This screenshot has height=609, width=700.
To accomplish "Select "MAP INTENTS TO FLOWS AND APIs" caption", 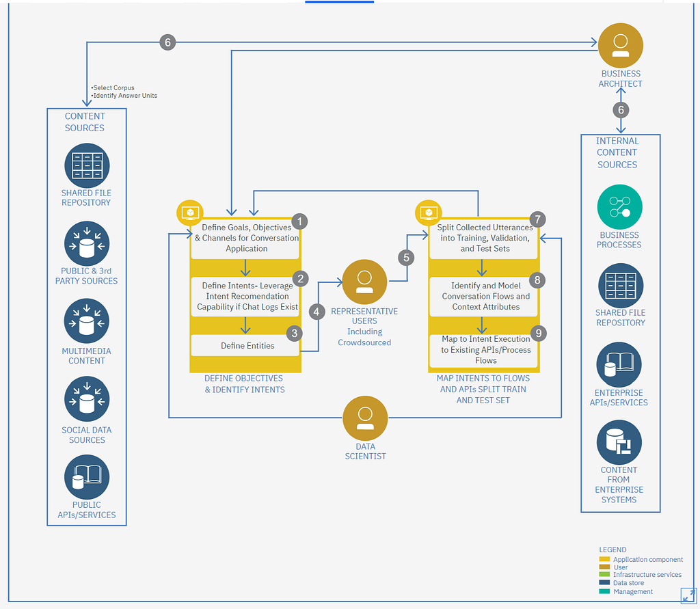I will coord(483,390).
